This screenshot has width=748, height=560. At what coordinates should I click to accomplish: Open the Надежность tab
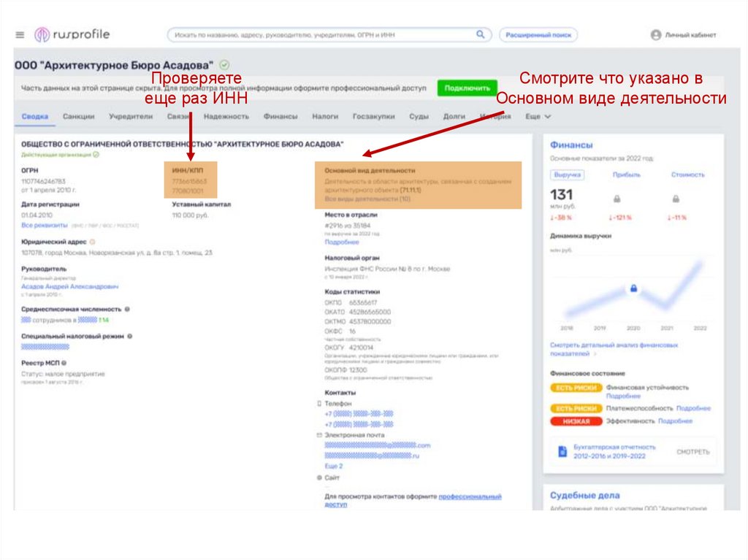tap(226, 116)
